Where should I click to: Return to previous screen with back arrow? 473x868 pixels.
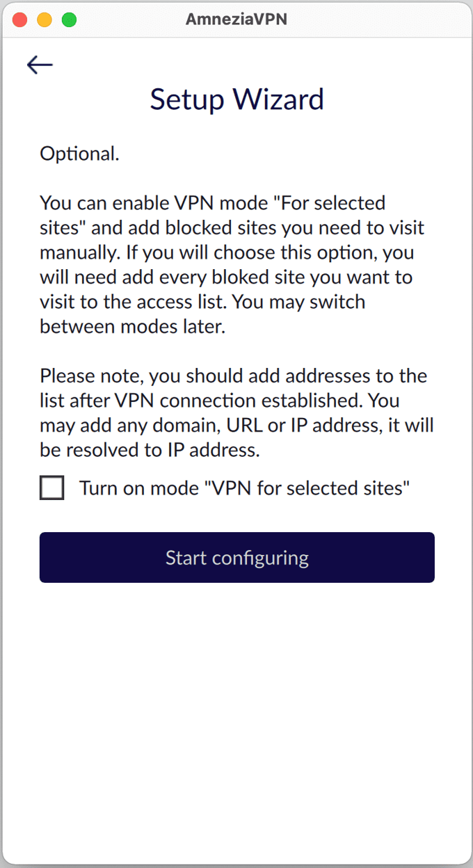[x=40, y=65]
